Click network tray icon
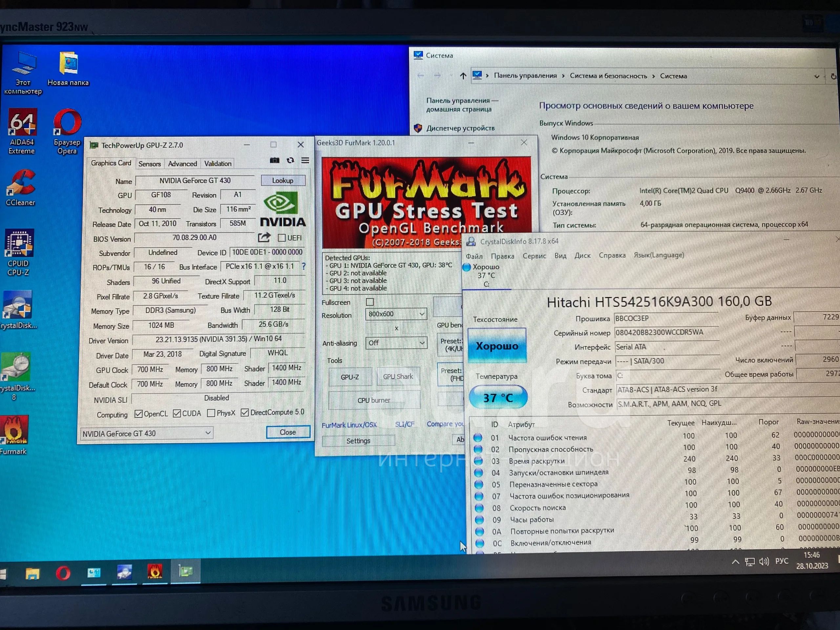The height and width of the screenshot is (630, 840). [x=750, y=562]
